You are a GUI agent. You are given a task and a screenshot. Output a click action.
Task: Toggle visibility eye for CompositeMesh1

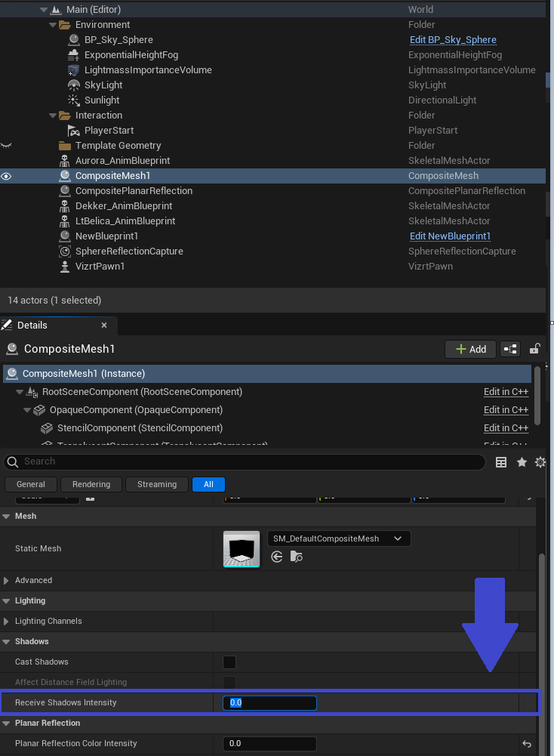coord(7,176)
